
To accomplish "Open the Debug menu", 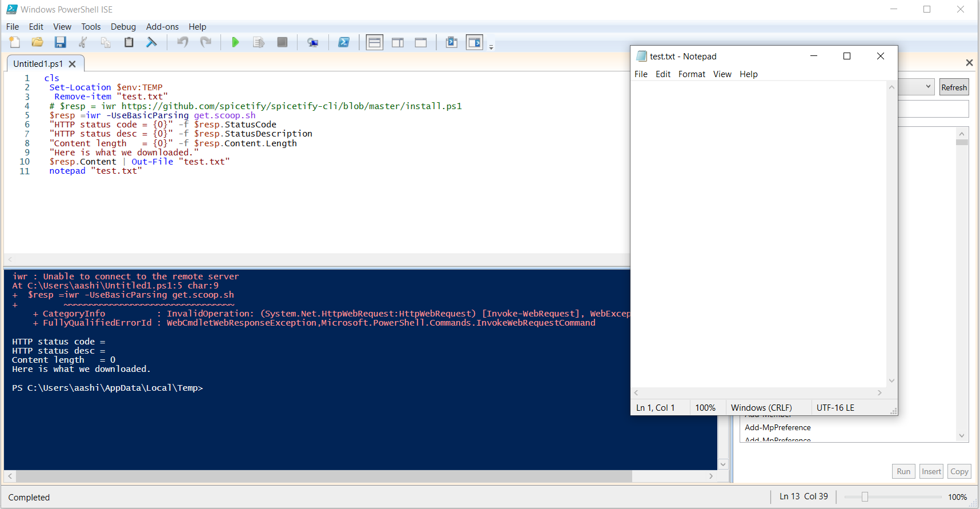I will 123,27.
